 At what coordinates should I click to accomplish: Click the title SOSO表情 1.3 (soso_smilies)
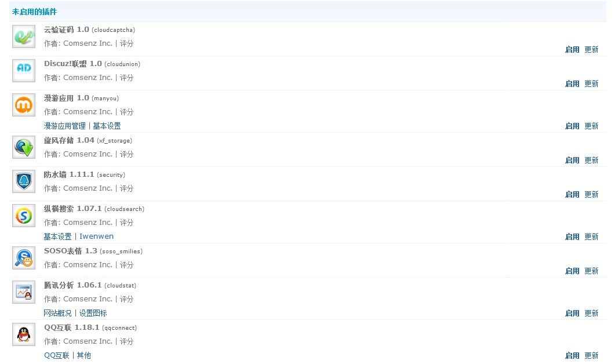coord(93,251)
